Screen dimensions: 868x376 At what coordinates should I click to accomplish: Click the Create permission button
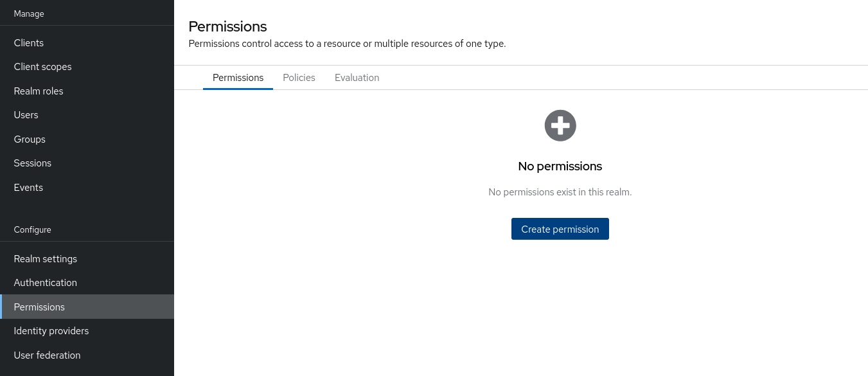(x=560, y=229)
